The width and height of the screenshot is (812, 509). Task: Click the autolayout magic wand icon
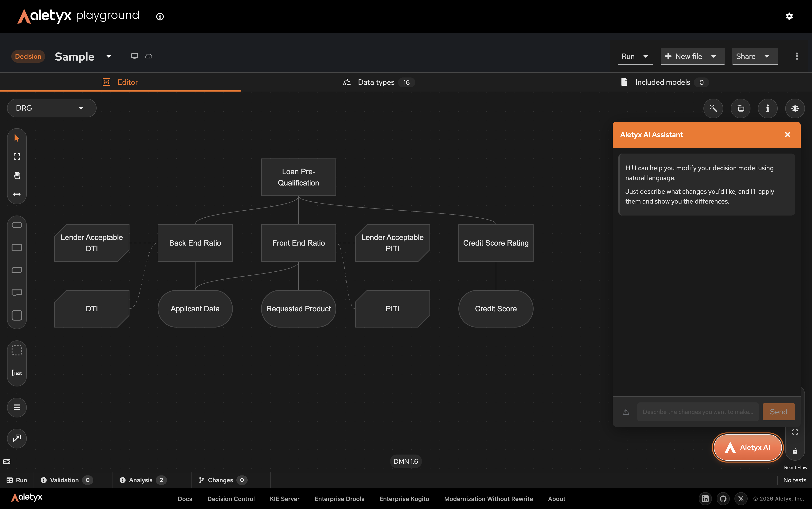click(713, 108)
